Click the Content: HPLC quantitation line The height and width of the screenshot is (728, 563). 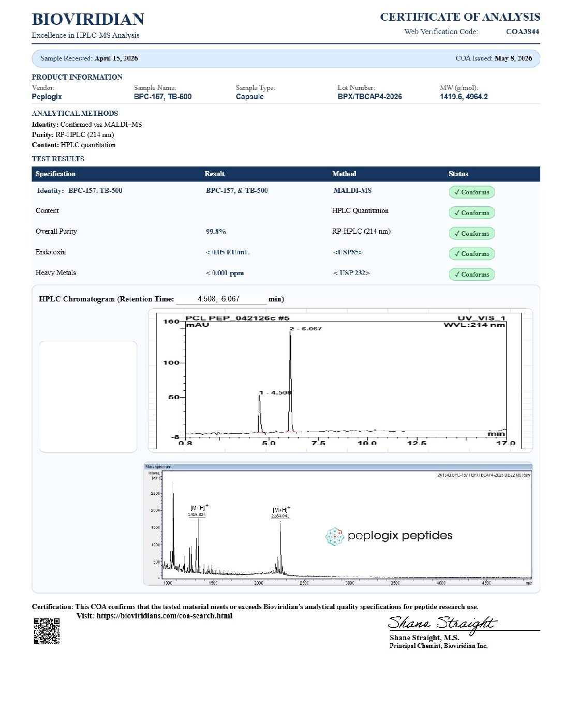[x=73, y=145]
